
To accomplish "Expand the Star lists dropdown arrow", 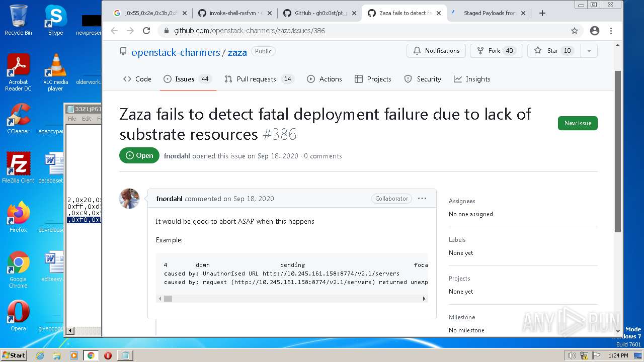I will tap(589, 51).
